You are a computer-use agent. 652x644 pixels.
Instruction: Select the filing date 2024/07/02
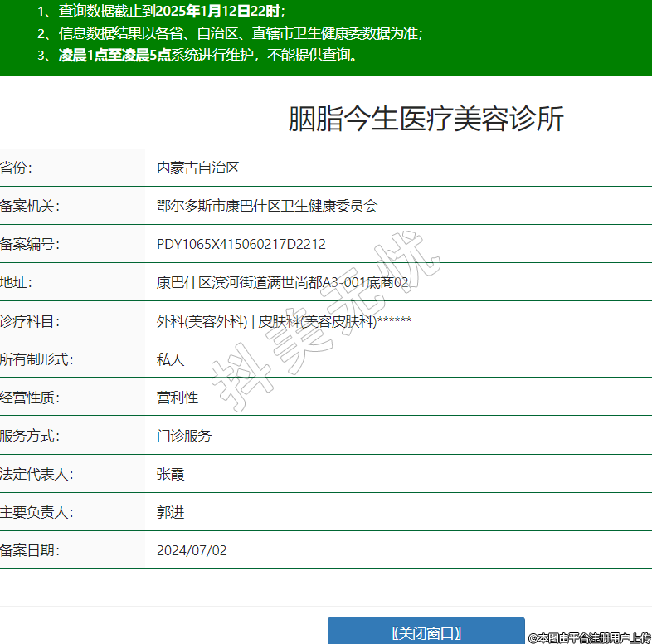(x=191, y=550)
